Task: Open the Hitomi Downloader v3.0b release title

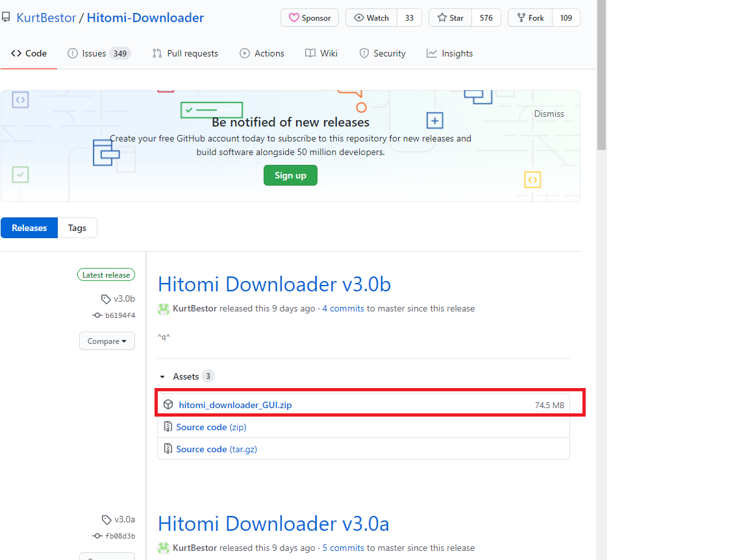Action: click(x=274, y=284)
